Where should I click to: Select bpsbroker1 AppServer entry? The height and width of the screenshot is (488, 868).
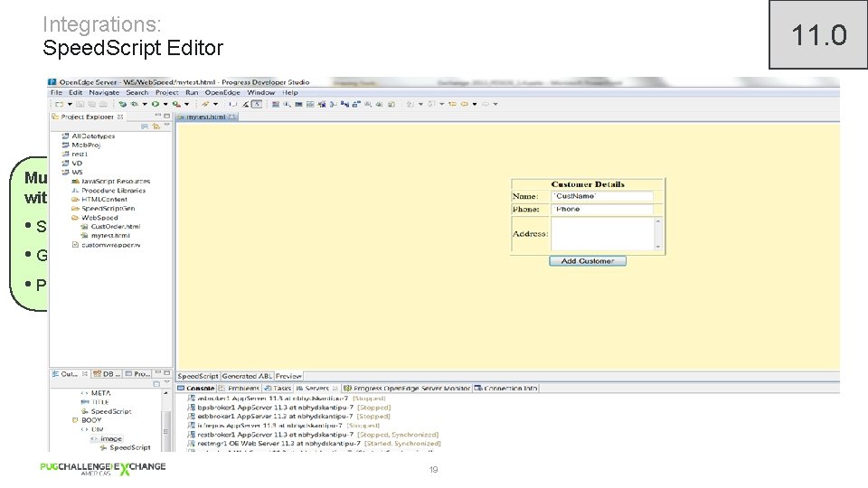(x=289, y=408)
